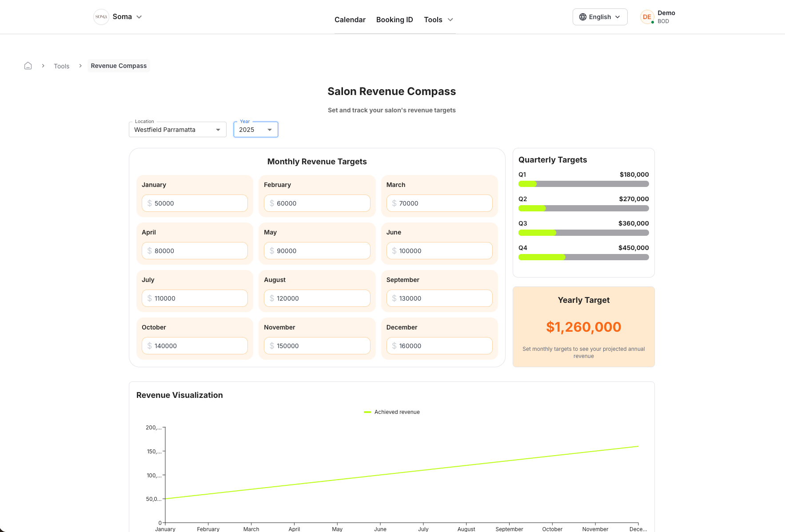Click the February target input field
This screenshot has width=785, height=532.
coord(317,203)
